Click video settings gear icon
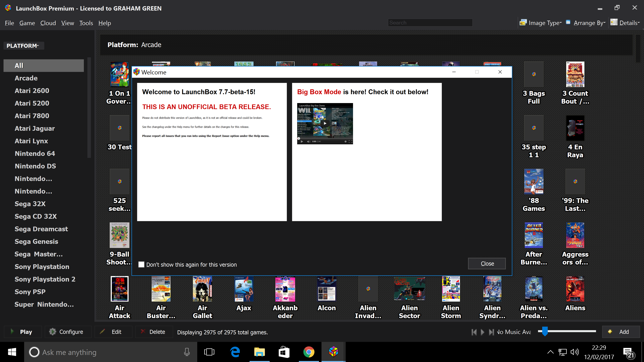The image size is (644, 362). pos(345,141)
